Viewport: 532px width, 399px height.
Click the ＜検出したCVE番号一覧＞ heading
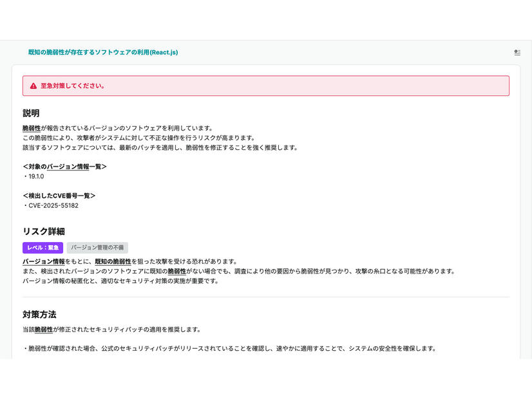(59, 195)
